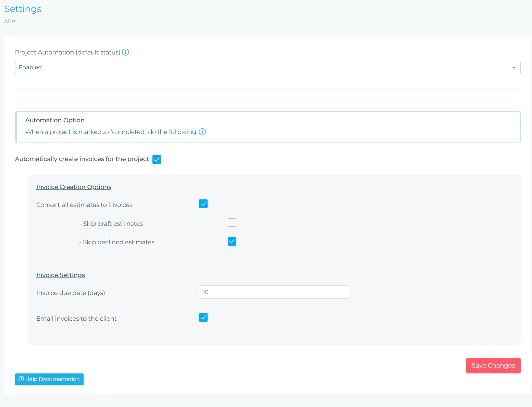532x407 pixels.
Task: Click the underlined Invoice Settings heading
Action: pyautogui.click(x=61, y=275)
